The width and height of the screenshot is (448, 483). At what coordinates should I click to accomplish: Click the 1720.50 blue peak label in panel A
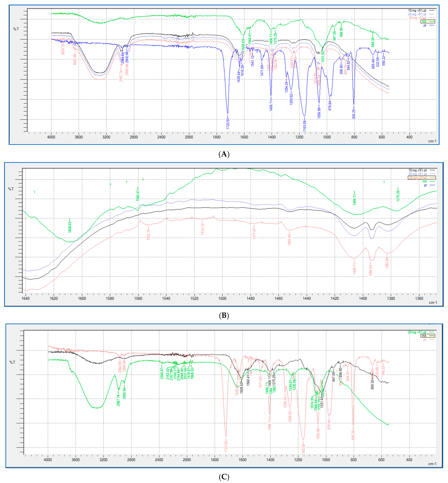point(228,124)
